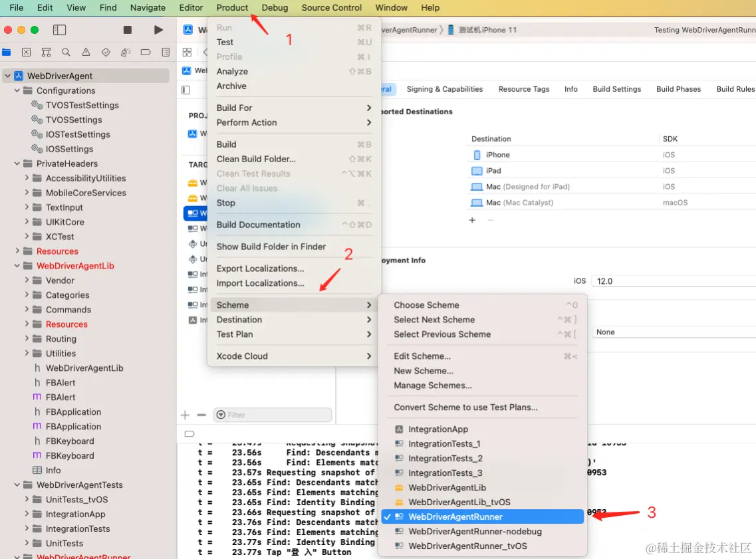Screen dimensions: 756x559
Task: Open the Build For submenu
Action: (x=294, y=108)
